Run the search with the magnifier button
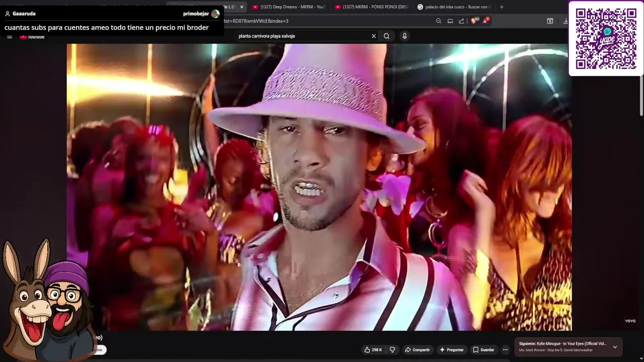644x362 pixels. pyautogui.click(x=386, y=36)
